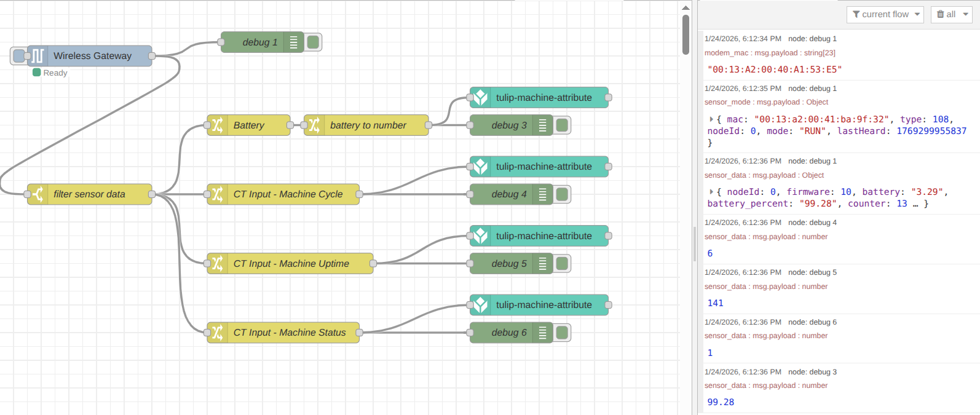Click the debug 1 list icon
Image resolution: width=980 pixels, height=415 pixels.
[x=293, y=42]
